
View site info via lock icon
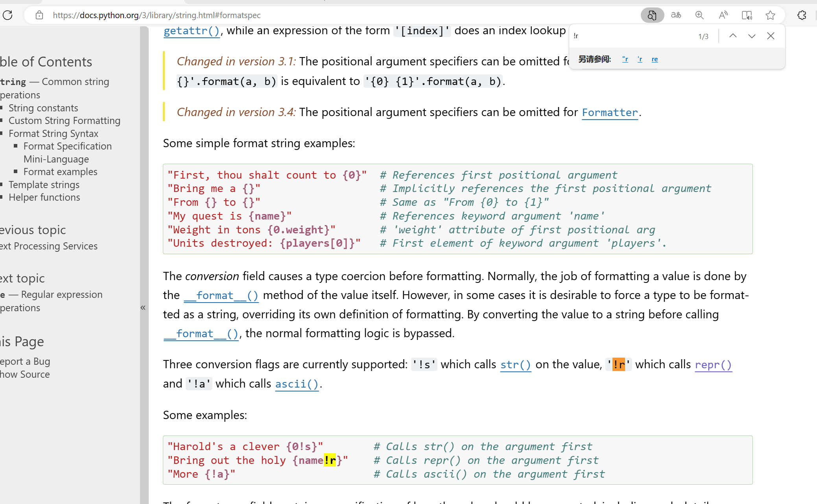click(39, 15)
